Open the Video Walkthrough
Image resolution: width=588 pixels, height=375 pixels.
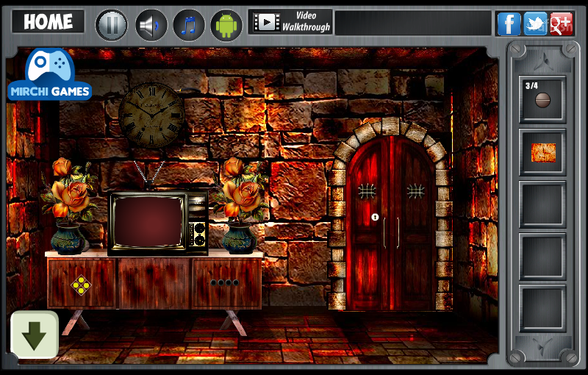(290, 22)
